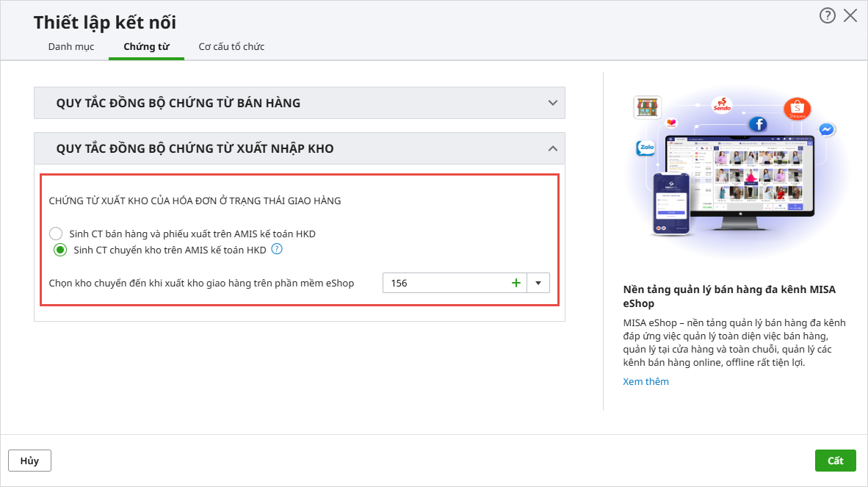868x487 pixels.
Task: Select Sinh CT bán hàng và phiếu xuất option
Action: (x=56, y=234)
